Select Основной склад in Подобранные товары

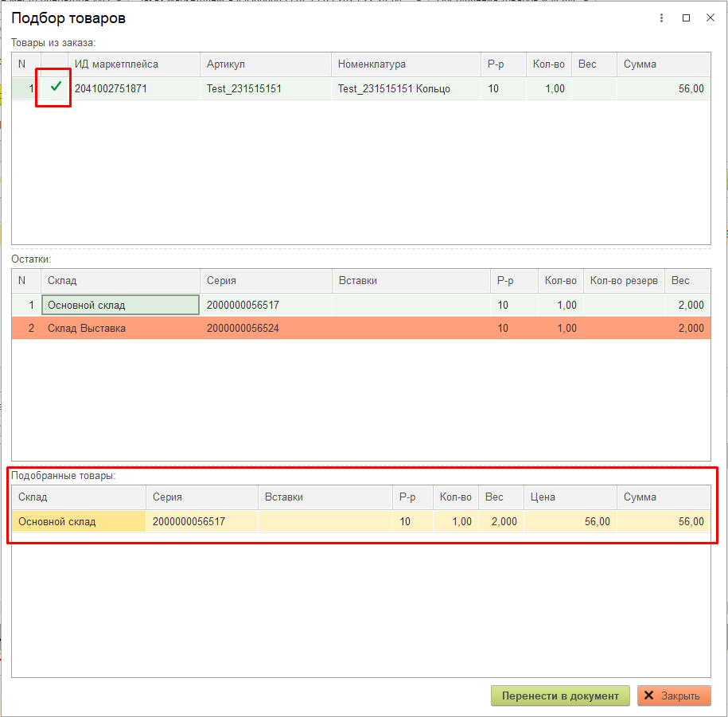(79, 521)
